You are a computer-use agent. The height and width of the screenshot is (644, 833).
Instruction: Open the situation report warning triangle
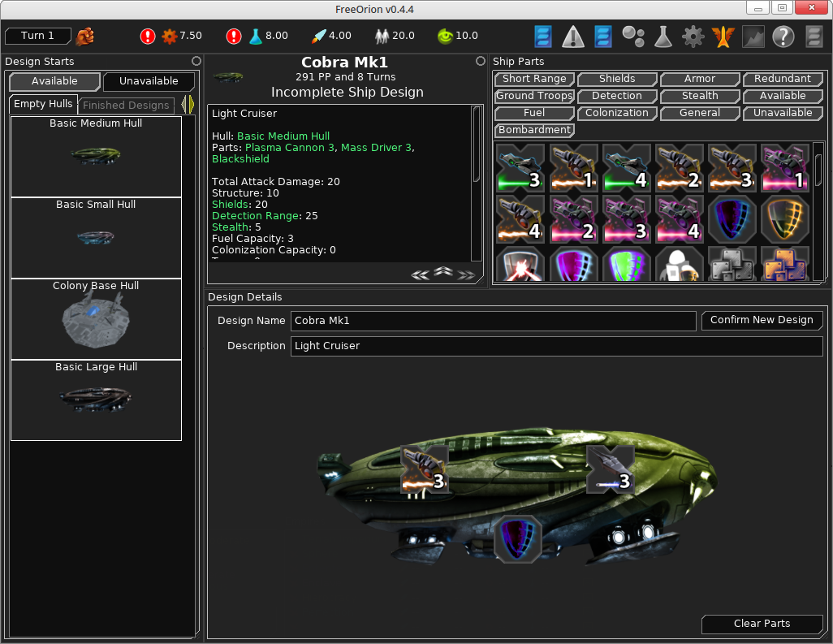[573, 37]
